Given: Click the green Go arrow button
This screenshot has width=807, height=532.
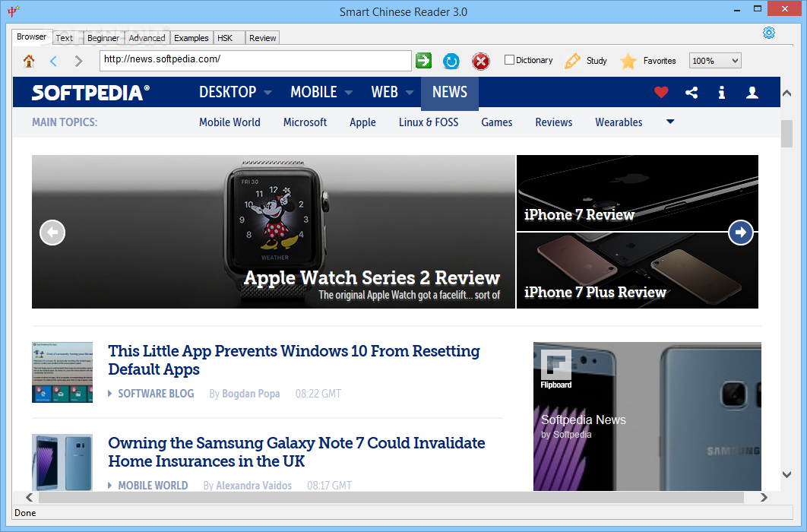Looking at the screenshot, I should [x=423, y=60].
